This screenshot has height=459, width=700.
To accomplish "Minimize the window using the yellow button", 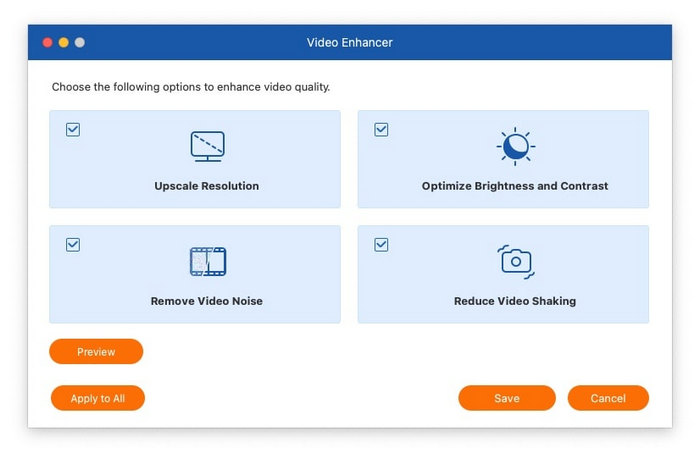I will 63,43.
